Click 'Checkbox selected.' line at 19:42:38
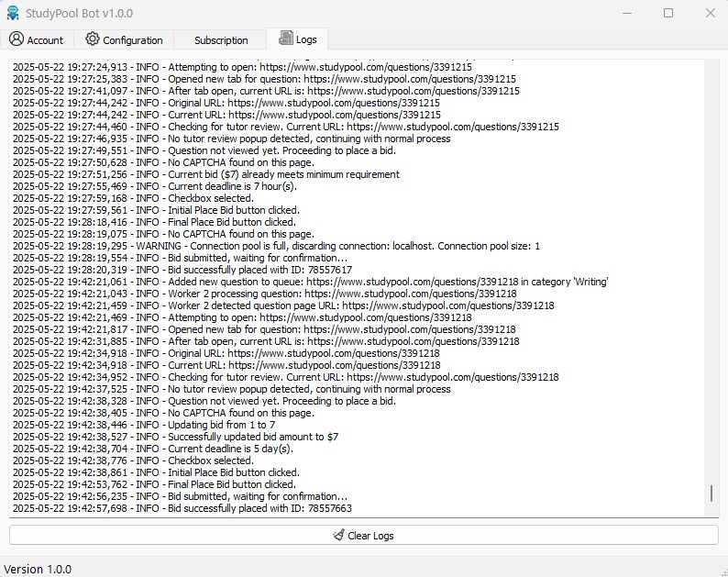Viewport: 728px width, 577px height. (x=133, y=460)
